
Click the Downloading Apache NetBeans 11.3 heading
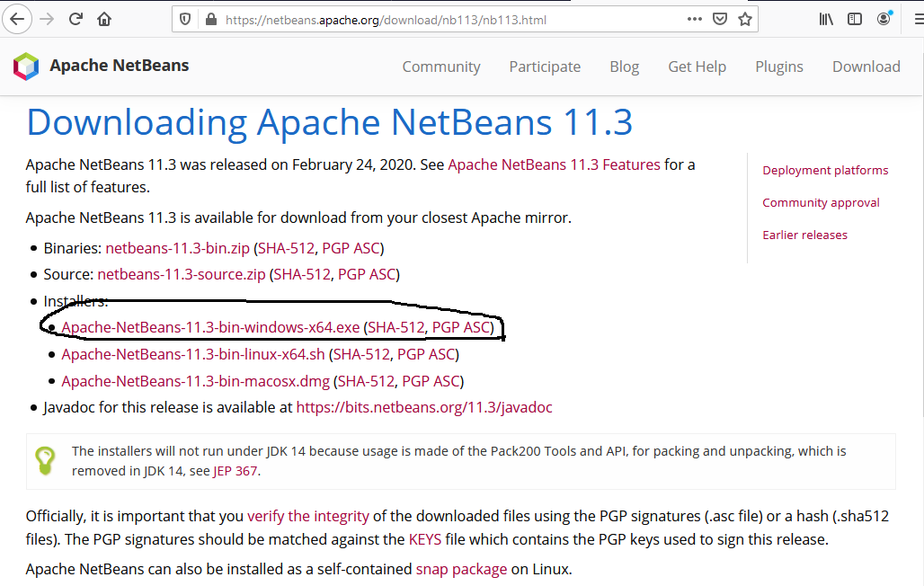[329, 122]
